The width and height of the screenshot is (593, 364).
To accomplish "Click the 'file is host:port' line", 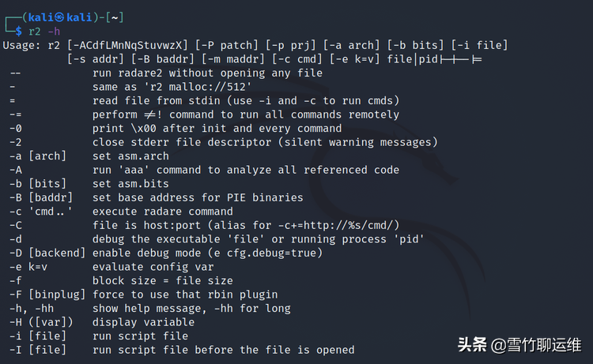I will [245, 225].
